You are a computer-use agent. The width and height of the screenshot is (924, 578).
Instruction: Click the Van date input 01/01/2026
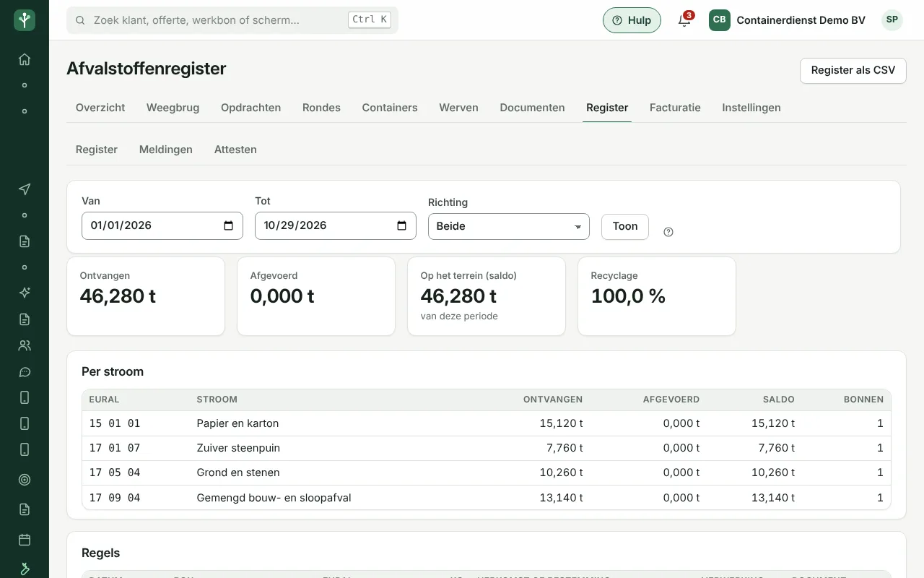[162, 225]
